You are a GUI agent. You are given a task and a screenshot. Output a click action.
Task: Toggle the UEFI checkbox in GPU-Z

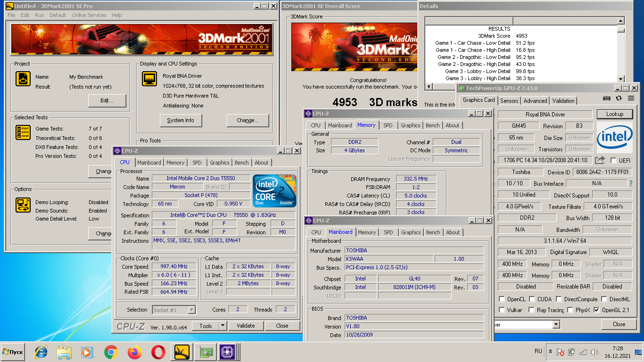tap(613, 160)
